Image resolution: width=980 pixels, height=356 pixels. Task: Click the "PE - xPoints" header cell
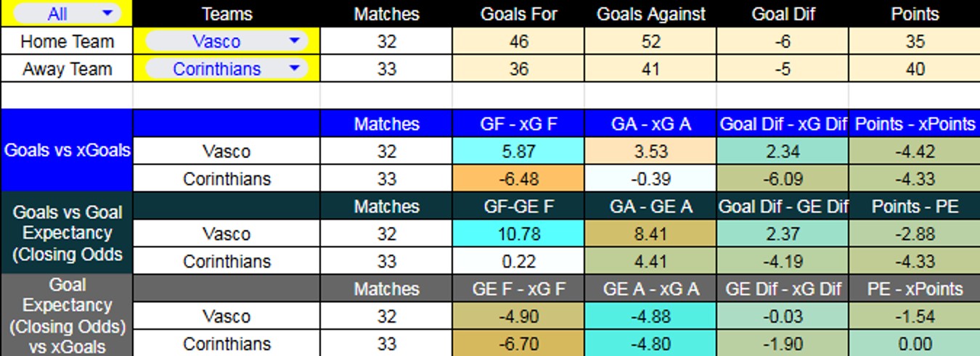coord(915,289)
